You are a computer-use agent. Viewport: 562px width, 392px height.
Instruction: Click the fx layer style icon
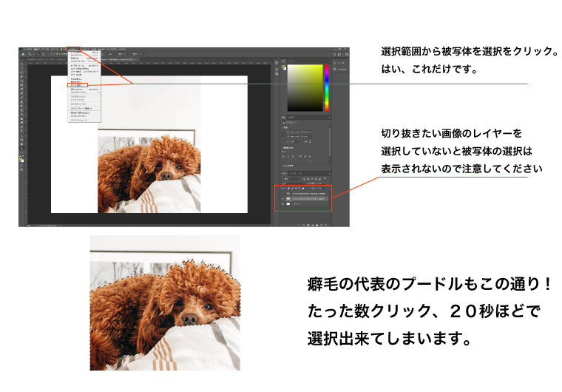(304, 226)
